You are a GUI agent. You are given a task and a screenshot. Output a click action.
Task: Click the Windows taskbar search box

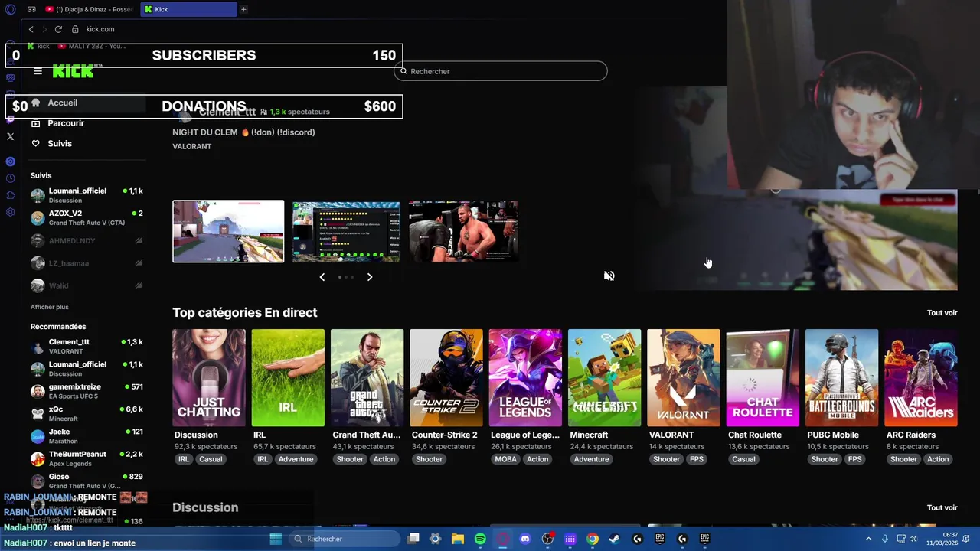[345, 539]
